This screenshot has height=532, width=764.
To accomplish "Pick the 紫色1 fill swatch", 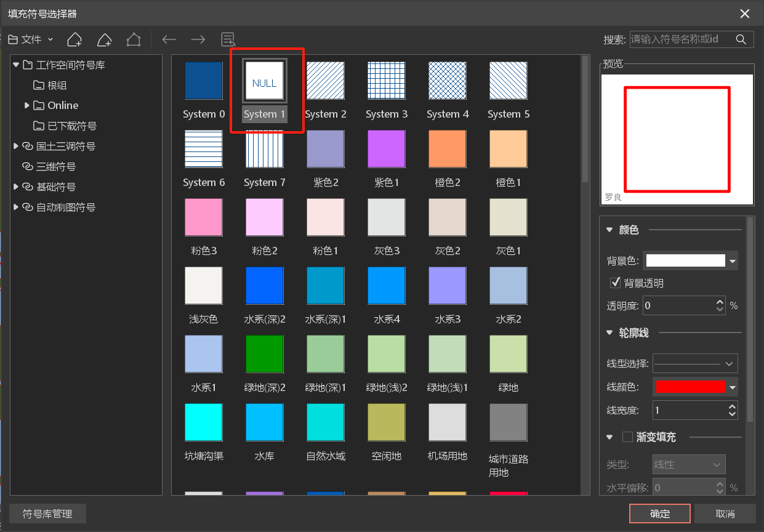I will [x=387, y=149].
